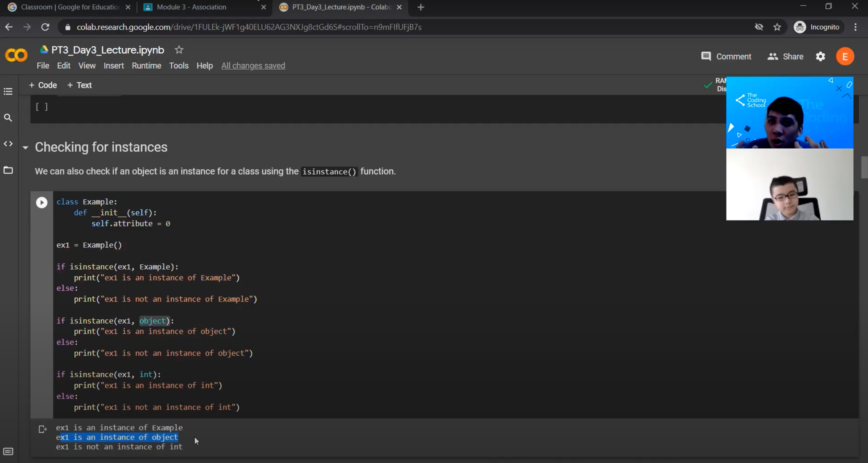Click the All changes saved link
Image resolution: width=868 pixels, height=463 pixels.
pyautogui.click(x=253, y=66)
